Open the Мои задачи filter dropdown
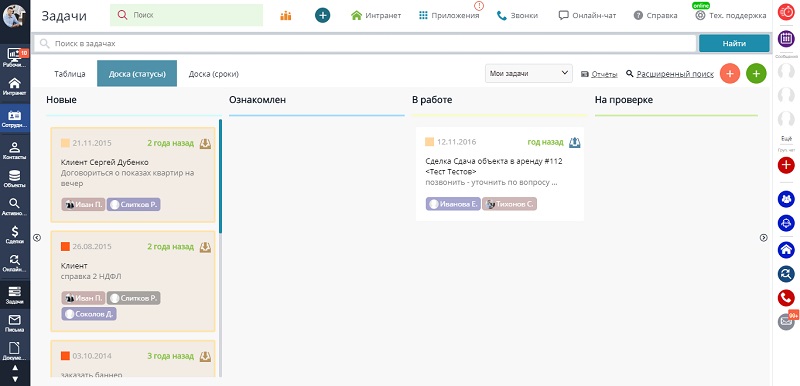The height and width of the screenshot is (386, 800). [529, 73]
